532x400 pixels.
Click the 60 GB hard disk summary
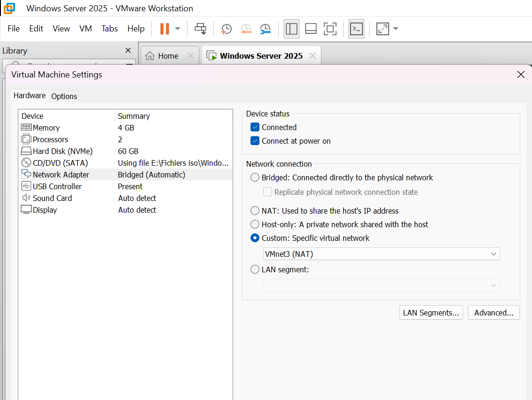(128, 151)
